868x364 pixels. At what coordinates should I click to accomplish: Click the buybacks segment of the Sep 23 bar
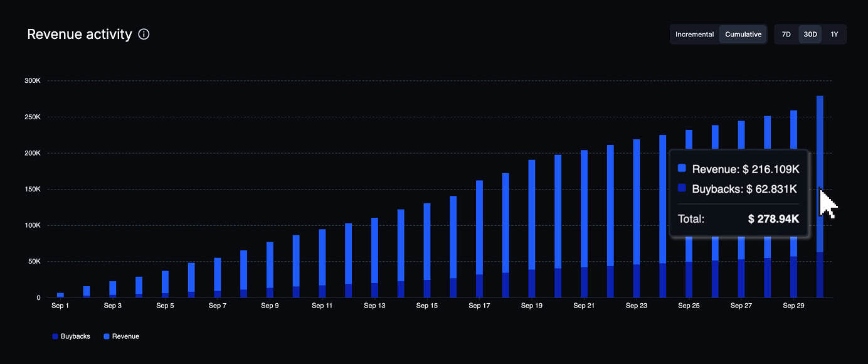pyautogui.click(x=637, y=281)
